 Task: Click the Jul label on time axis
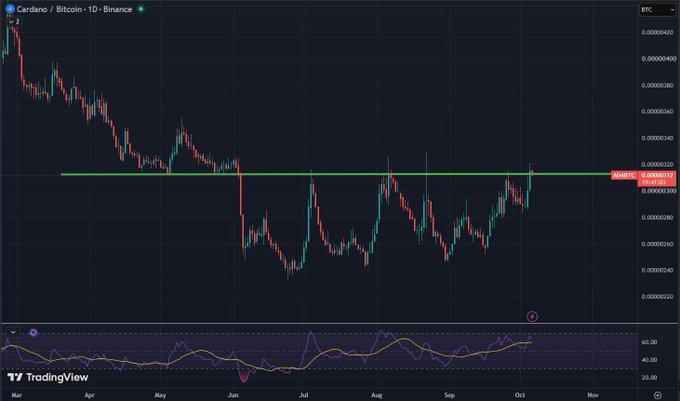coord(304,395)
